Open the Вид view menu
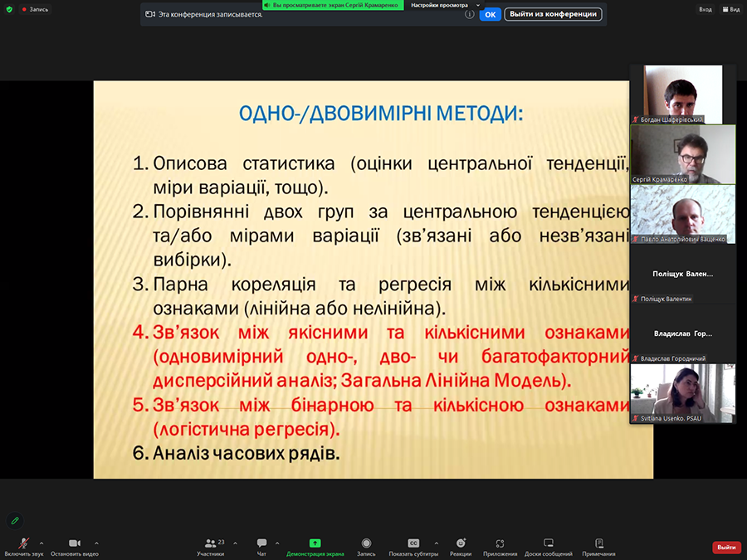Viewport: 747px width, 560px height. coord(731,9)
